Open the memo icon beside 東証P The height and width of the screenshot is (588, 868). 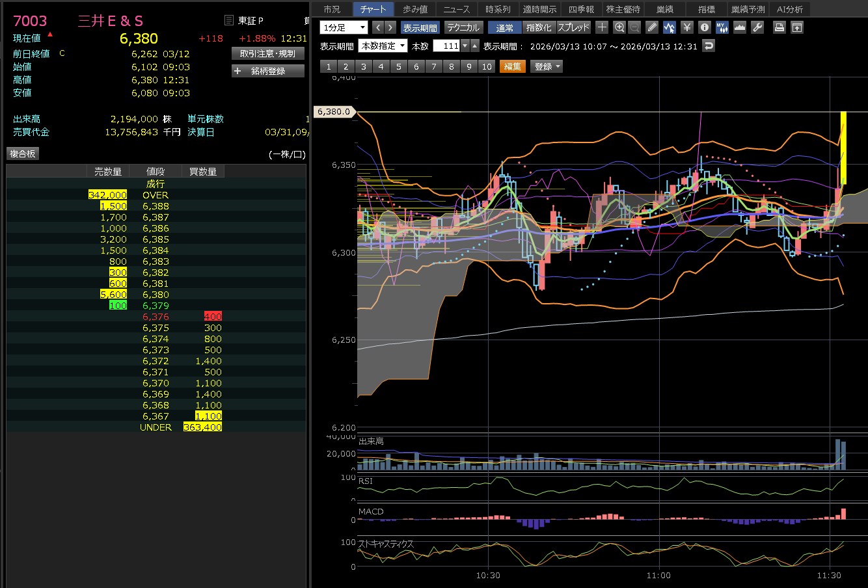(x=228, y=21)
